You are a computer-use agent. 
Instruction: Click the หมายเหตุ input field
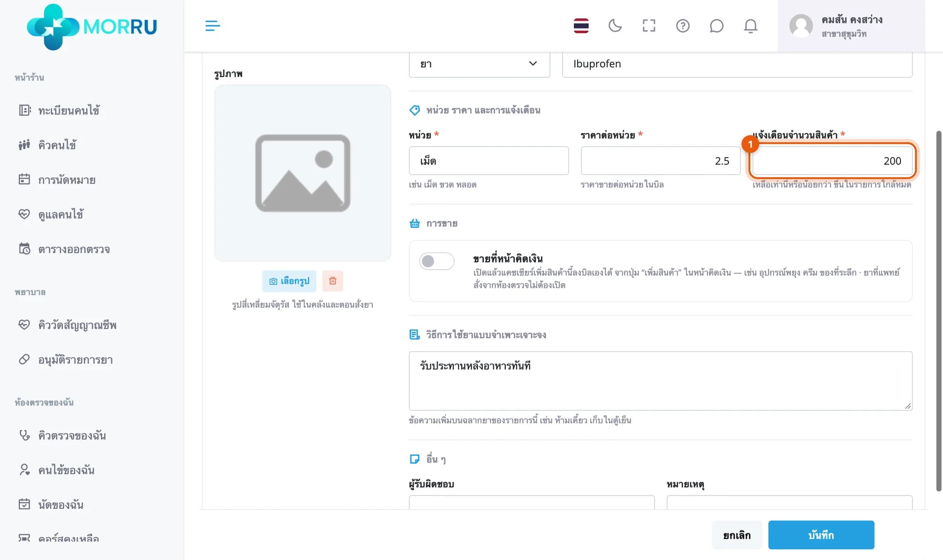(789, 502)
